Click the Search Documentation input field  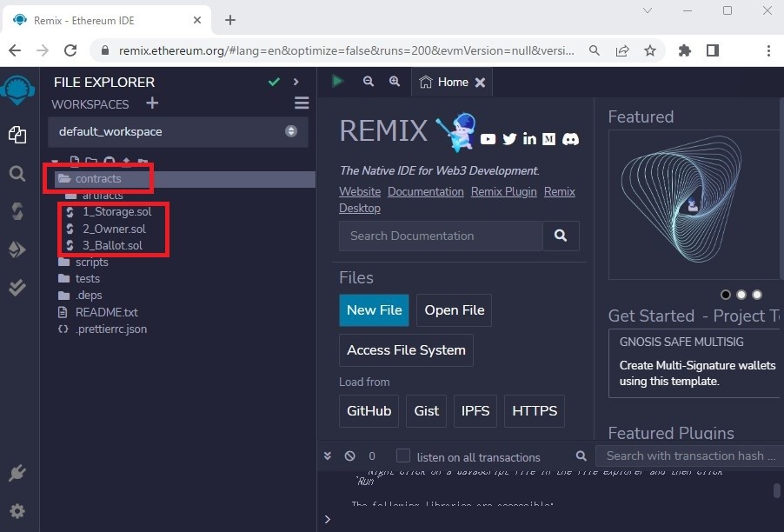[x=441, y=236]
